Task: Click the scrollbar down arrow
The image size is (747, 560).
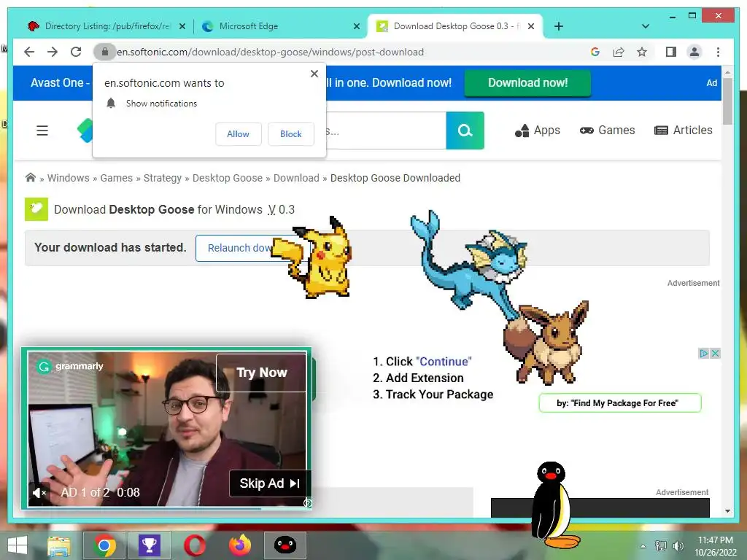Action: click(727, 511)
